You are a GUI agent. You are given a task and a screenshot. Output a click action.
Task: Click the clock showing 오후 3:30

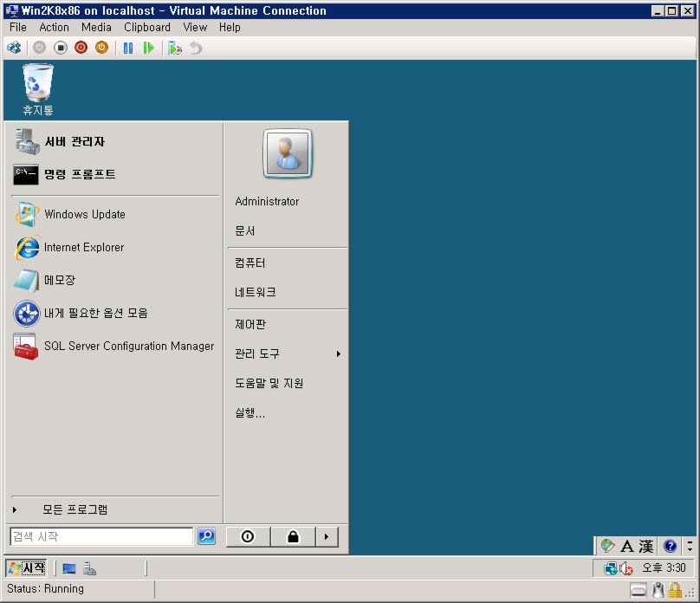click(664, 567)
